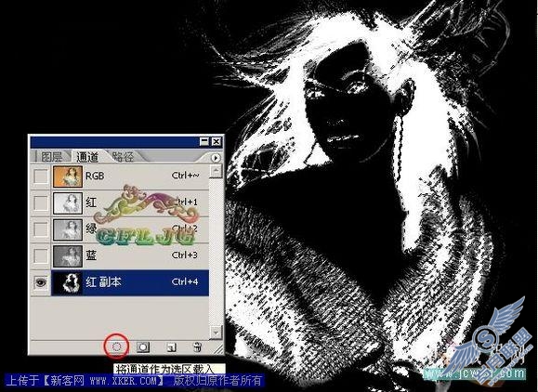Close the channels palette window
Viewport: 538px width, 392px height.
(217, 141)
